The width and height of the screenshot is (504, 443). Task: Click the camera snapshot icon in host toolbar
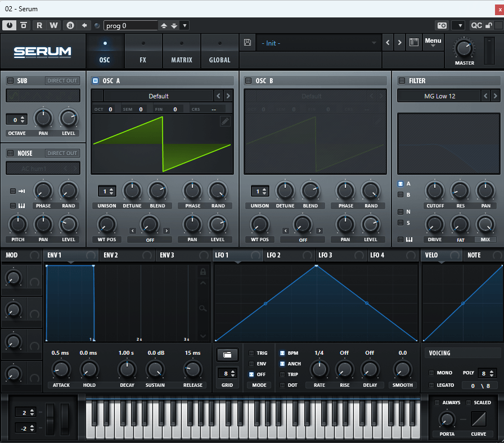442,25
